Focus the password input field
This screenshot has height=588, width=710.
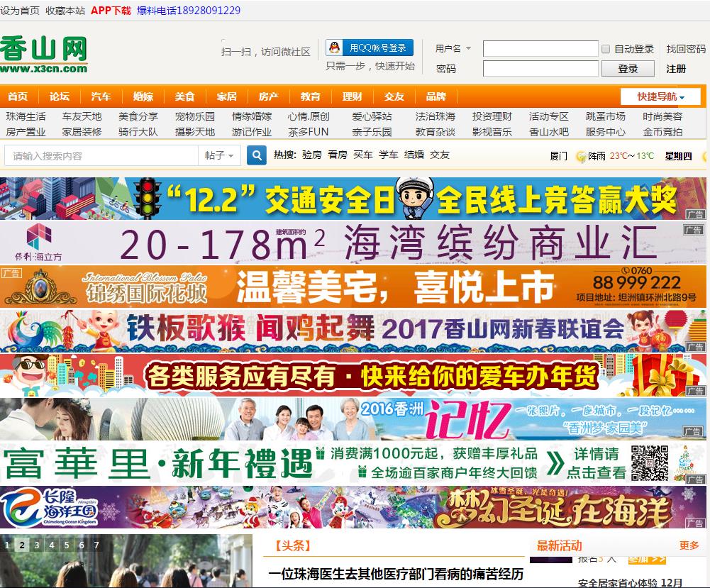coord(540,69)
